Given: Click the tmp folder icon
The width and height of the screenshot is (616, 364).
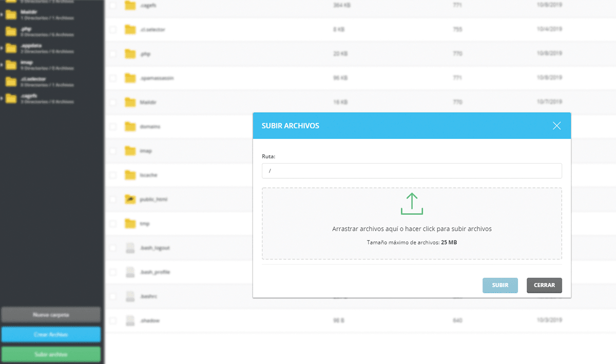Looking at the screenshot, I should (130, 224).
